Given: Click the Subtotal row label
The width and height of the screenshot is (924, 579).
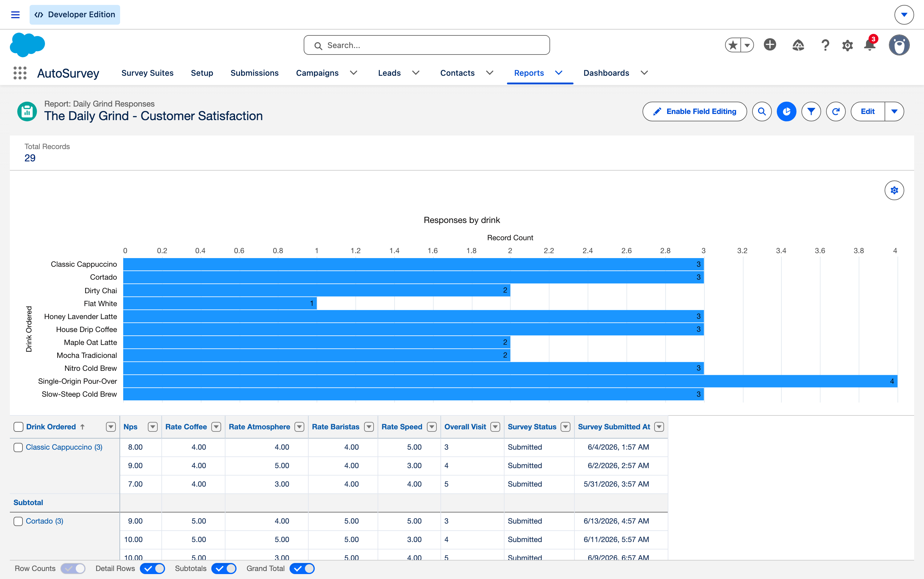Looking at the screenshot, I should pos(28,502).
